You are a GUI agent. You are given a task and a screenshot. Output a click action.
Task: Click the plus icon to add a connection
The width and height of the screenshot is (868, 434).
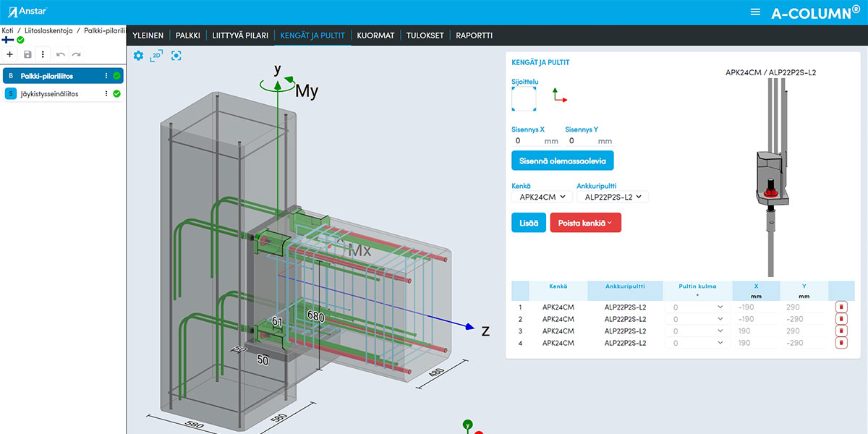pyautogui.click(x=10, y=54)
